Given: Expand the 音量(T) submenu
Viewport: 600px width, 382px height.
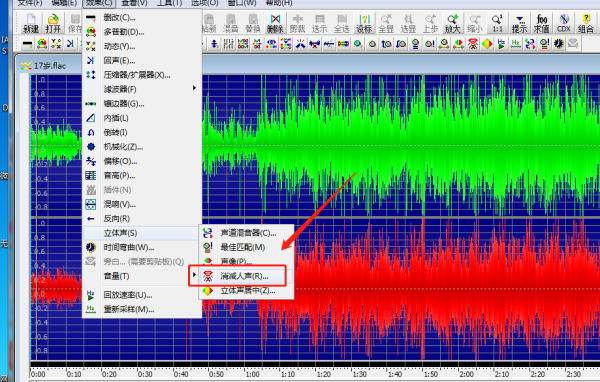Looking at the screenshot, I should tap(142, 276).
